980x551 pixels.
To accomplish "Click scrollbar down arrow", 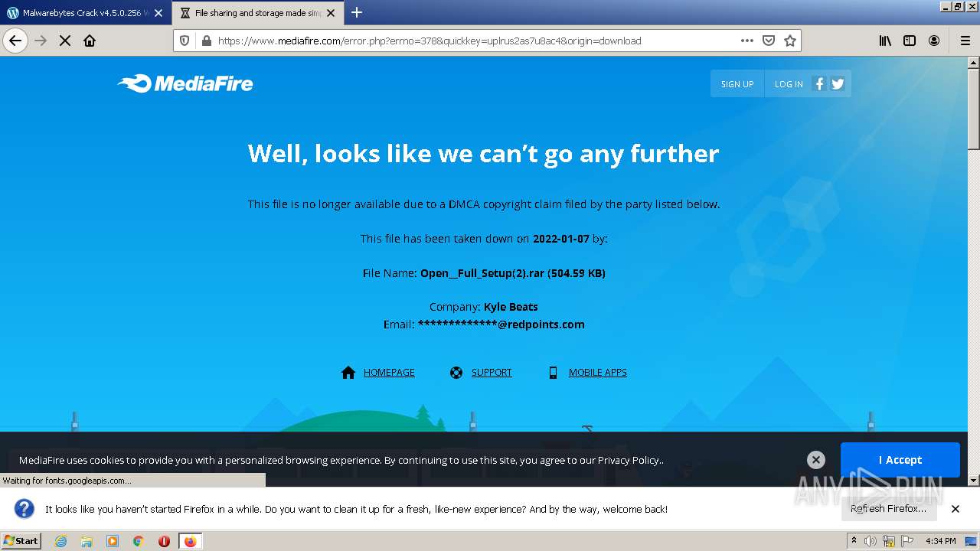I will coord(974,480).
